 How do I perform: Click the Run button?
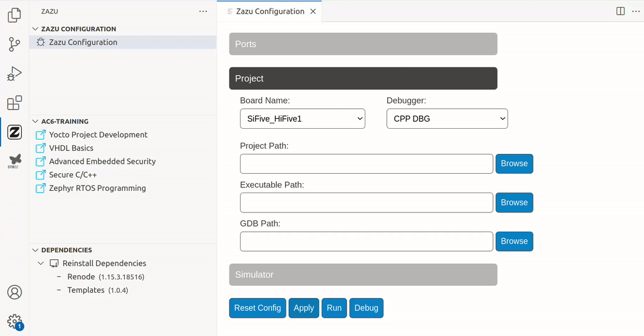pos(334,308)
